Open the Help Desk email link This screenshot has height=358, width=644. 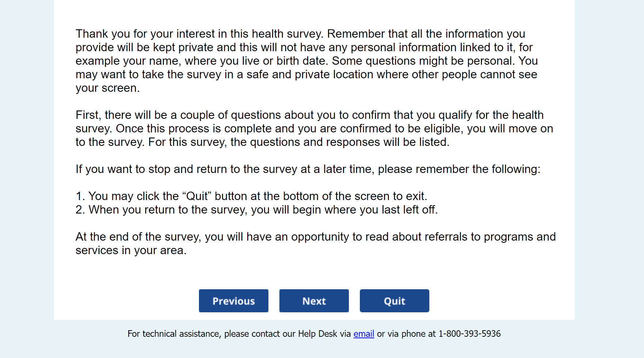click(364, 334)
